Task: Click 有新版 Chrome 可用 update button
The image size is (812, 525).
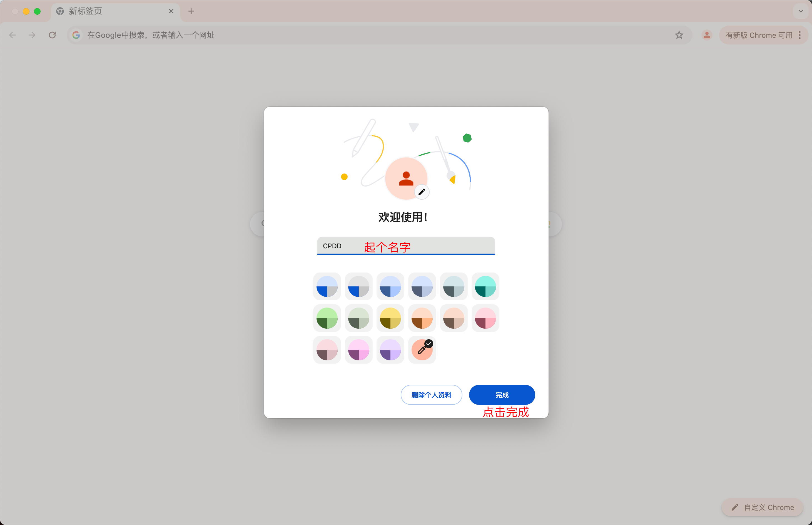Action: tap(759, 35)
